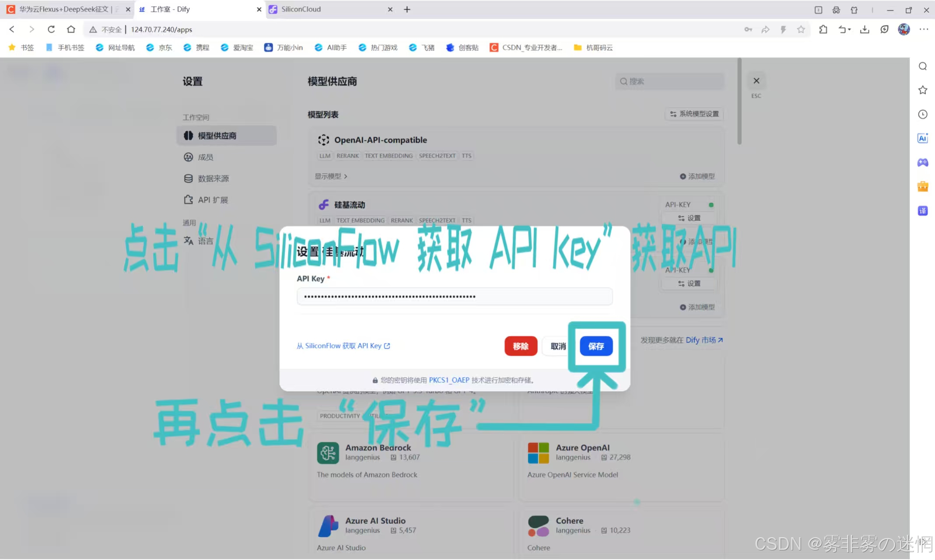Click the blue 保存 button
Screen dimensions: 935x560
(x=596, y=346)
